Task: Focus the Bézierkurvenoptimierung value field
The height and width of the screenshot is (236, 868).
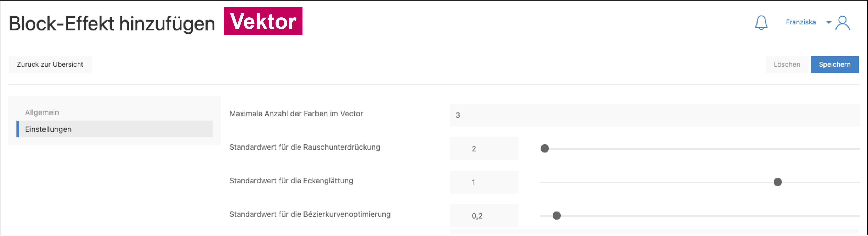Action: pos(484,216)
